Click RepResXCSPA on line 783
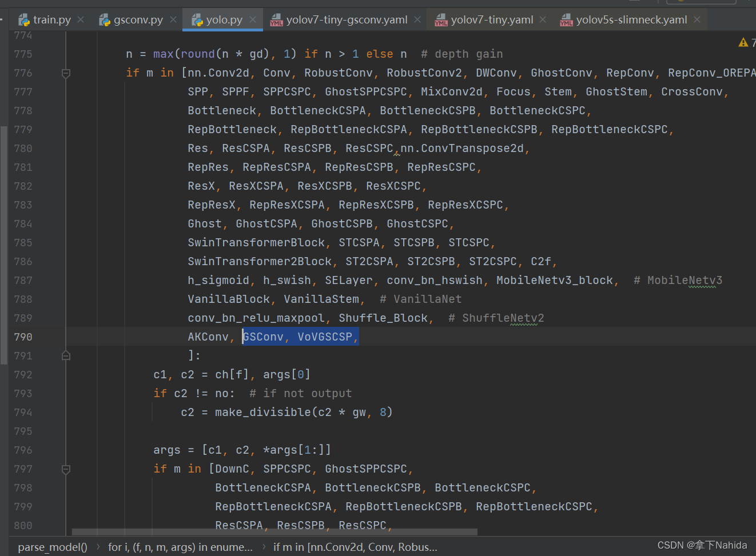The height and width of the screenshot is (556, 756). pos(287,205)
